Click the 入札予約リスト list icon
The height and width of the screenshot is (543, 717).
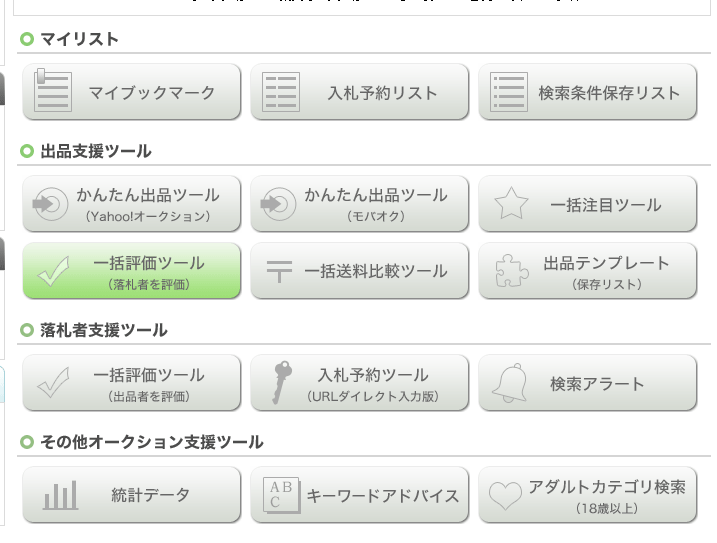[281, 92]
